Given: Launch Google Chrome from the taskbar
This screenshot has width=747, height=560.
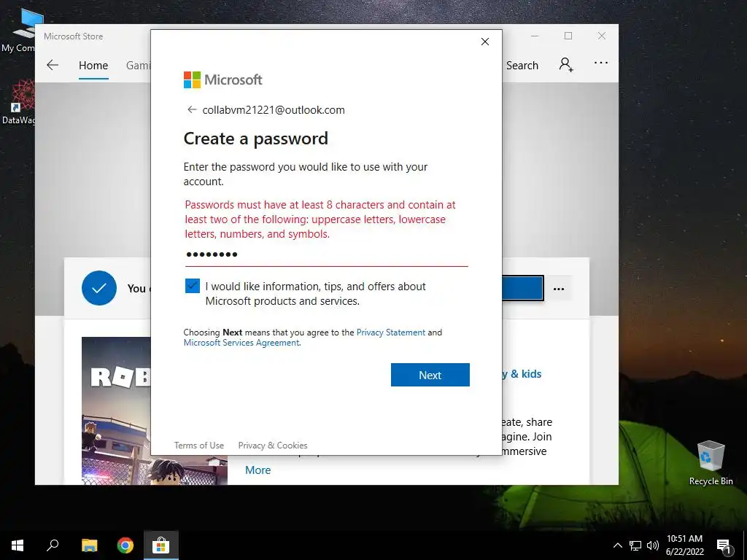Looking at the screenshot, I should (125, 545).
